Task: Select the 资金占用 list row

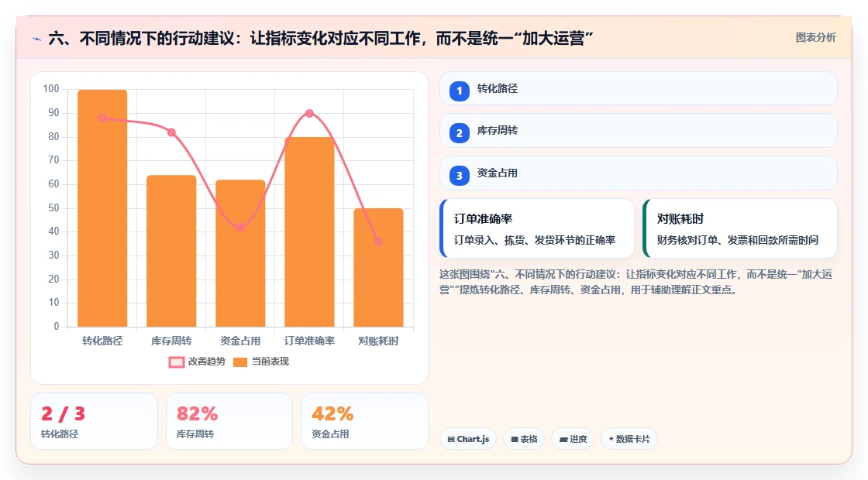Action: click(x=639, y=173)
